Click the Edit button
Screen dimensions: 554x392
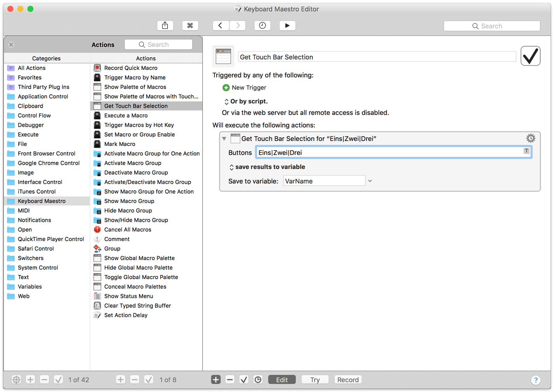click(x=282, y=380)
